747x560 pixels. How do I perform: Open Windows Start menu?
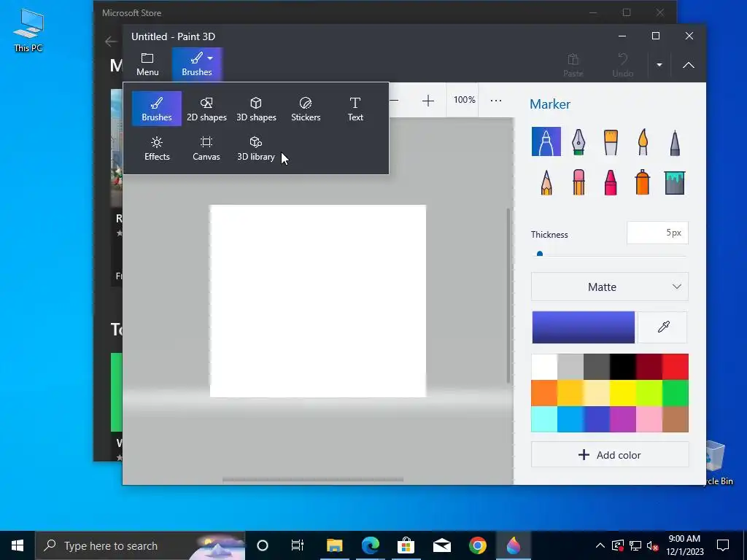pyautogui.click(x=18, y=545)
